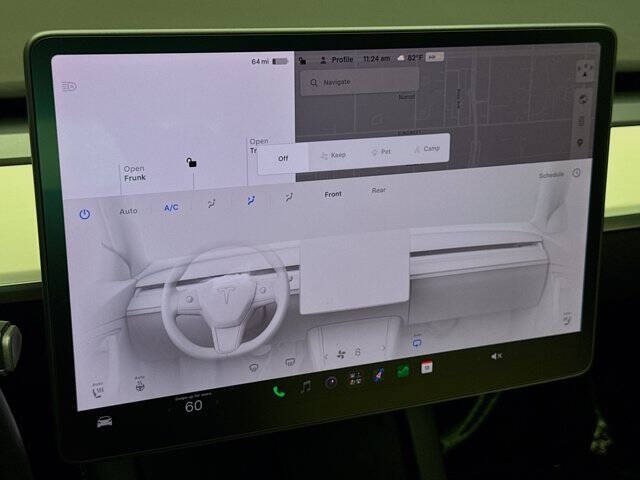This screenshot has width=640, height=480.
Task: Tap the Navigate search field
Action: 360,82
